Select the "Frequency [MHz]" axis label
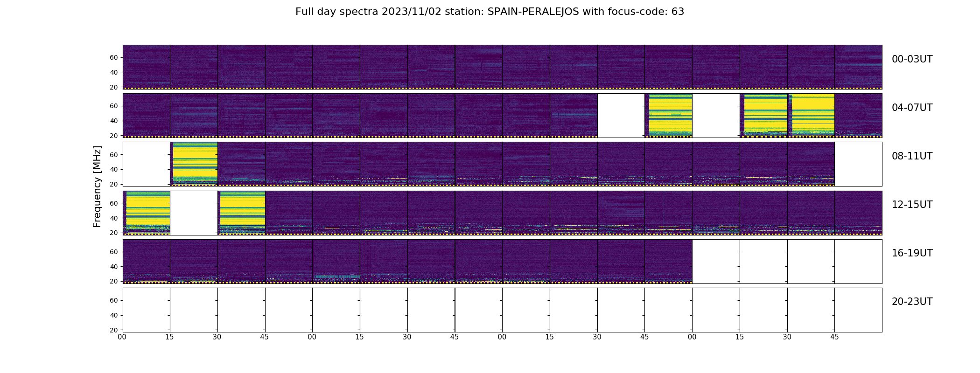 pyautogui.click(x=97, y=186)
